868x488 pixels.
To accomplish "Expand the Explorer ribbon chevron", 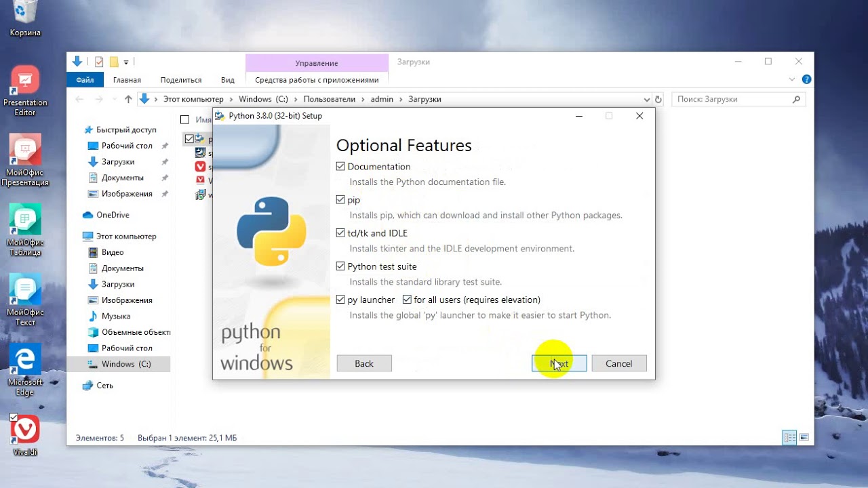I will 792,79.
